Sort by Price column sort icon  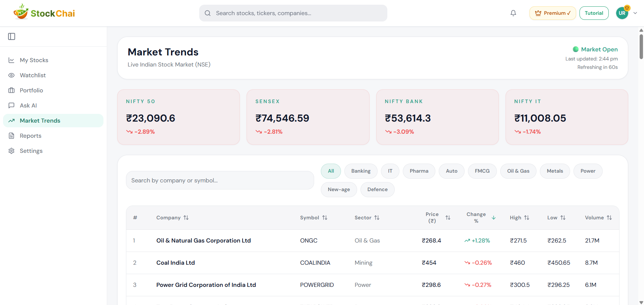coord(448,218)
